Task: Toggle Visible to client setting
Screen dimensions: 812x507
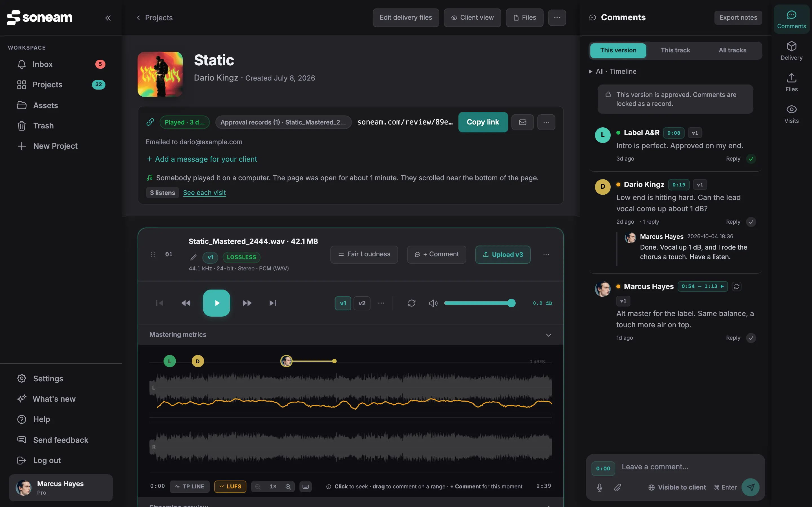Action: click(677, 487)
